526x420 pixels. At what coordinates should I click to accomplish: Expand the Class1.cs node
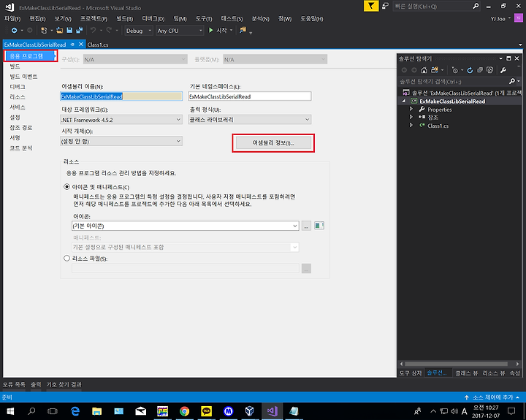(411, 125)
